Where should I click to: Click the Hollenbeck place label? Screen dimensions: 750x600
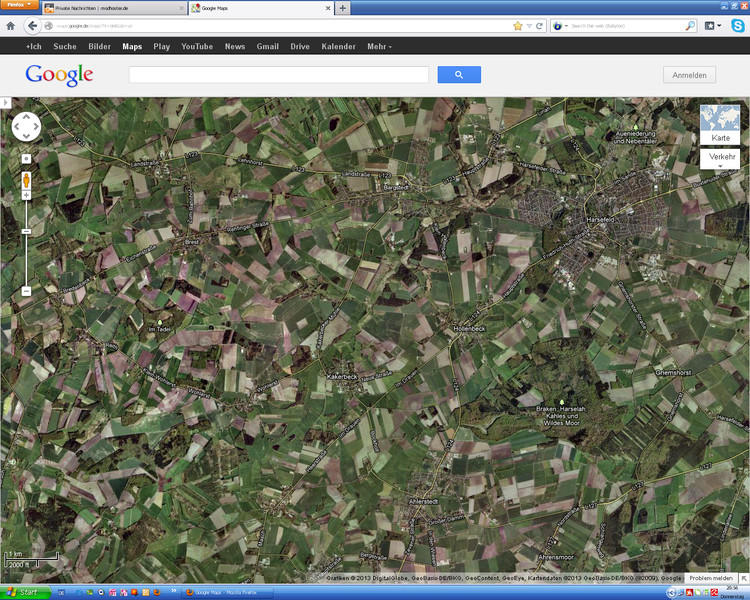tap(469, 329)
